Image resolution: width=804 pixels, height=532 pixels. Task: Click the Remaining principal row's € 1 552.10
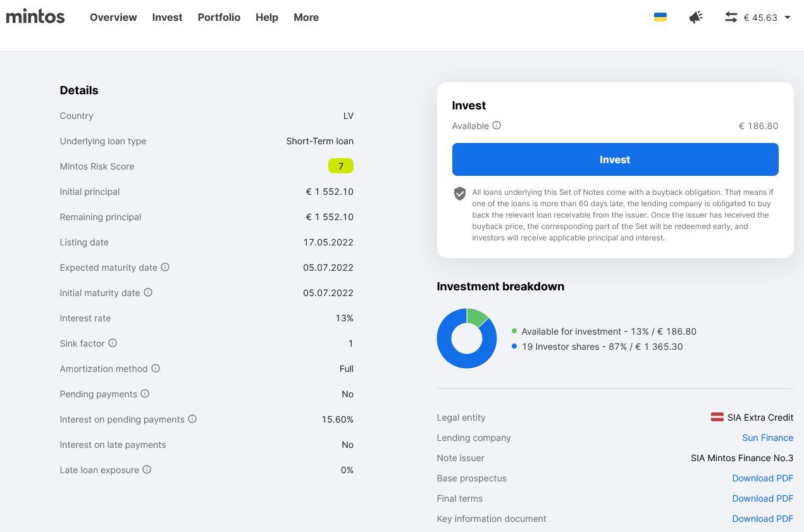tap(330, 217)
